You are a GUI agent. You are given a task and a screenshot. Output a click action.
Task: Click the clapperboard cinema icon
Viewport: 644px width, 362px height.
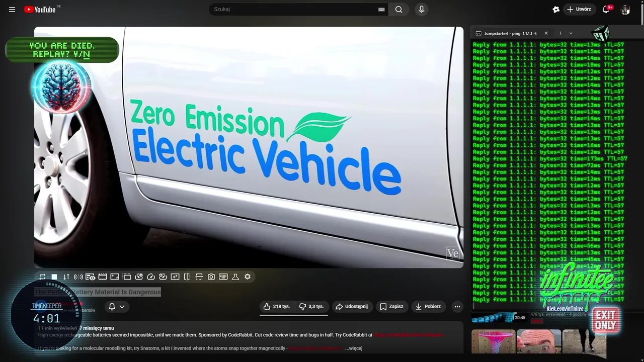pos(103,277)
